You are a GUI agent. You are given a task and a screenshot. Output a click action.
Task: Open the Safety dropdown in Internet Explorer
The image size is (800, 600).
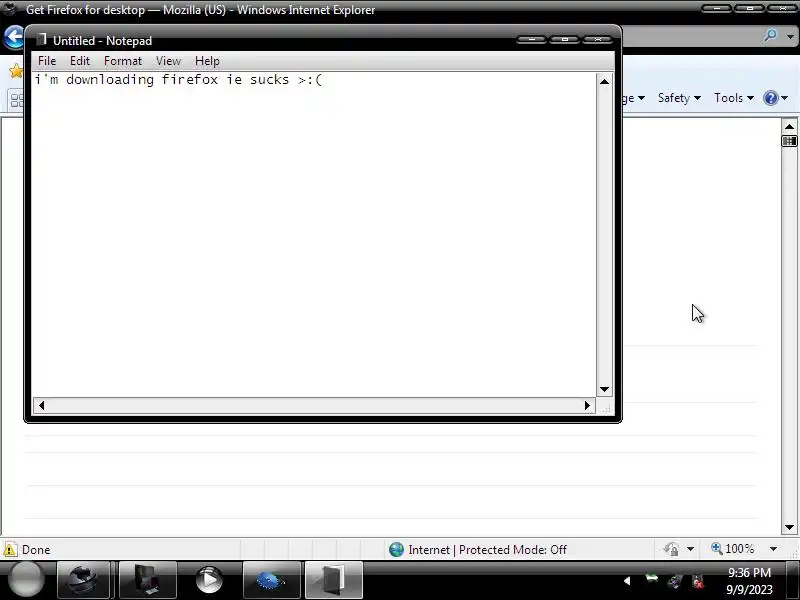pyautogui.click(x=679, y=98)
